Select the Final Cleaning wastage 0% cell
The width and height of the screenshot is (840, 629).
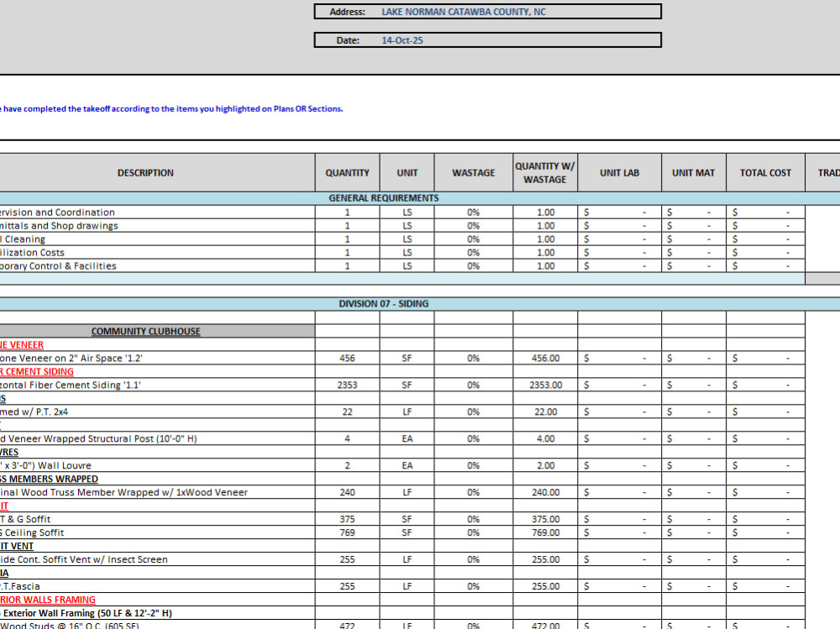[x=474, y=239]
